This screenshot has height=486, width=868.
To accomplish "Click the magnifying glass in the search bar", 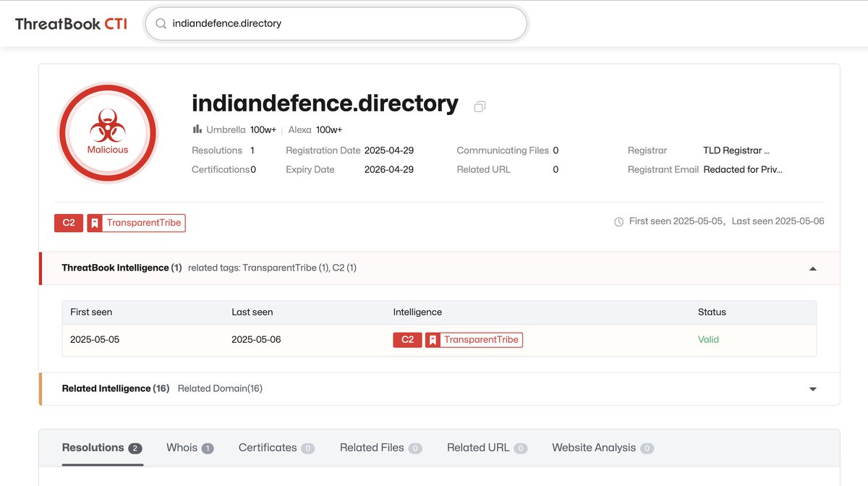I will [x=161, y=23].
